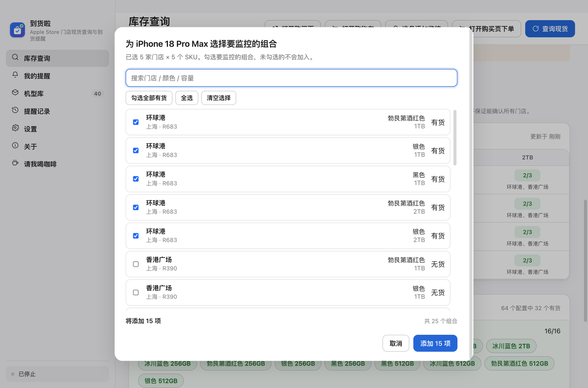
Task: Click the history clock icon for 提醒记录
Action: (15, 110)
